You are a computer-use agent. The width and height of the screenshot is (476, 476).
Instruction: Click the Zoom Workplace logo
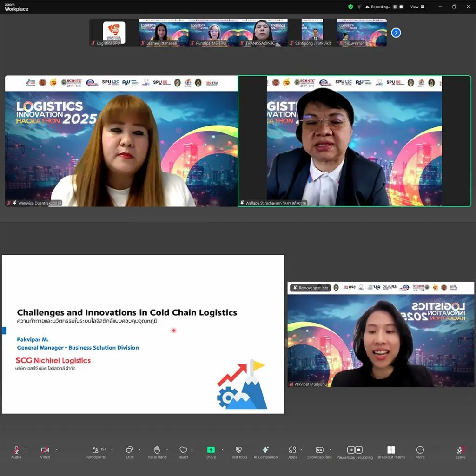pyautogui.click(x=16, y=7)
